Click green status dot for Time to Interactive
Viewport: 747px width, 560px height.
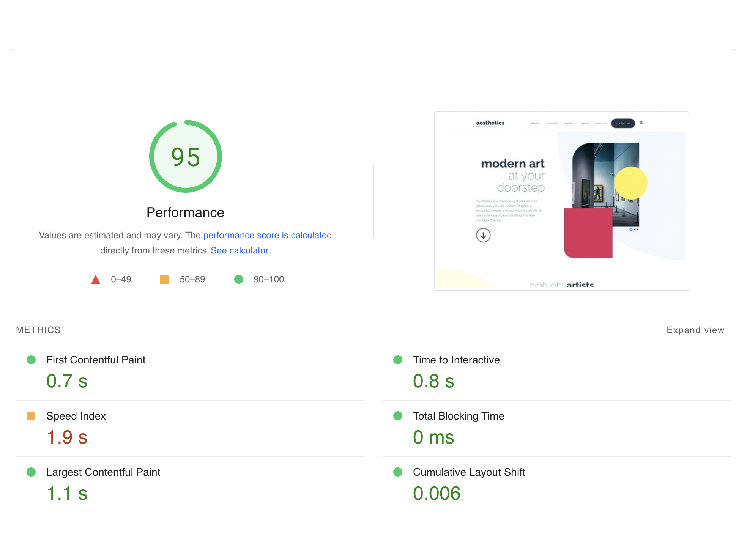398,360
